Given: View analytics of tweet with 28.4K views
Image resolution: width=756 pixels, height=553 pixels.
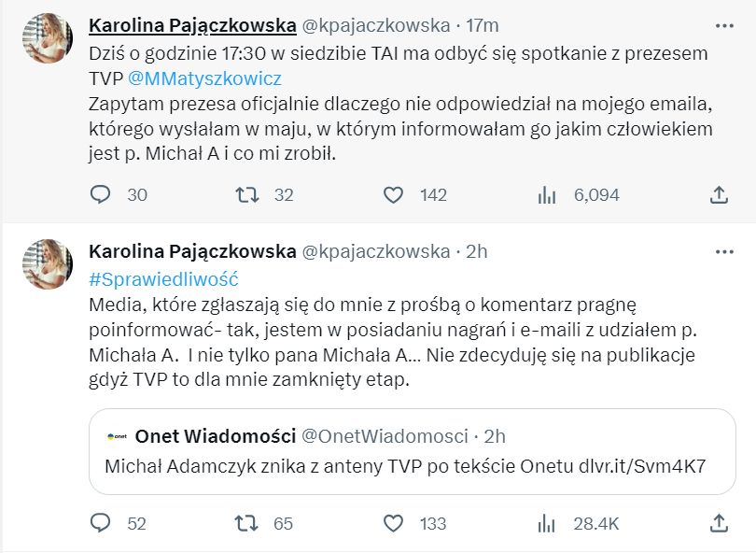Looking at the screenshot, I should pos(546,523).
